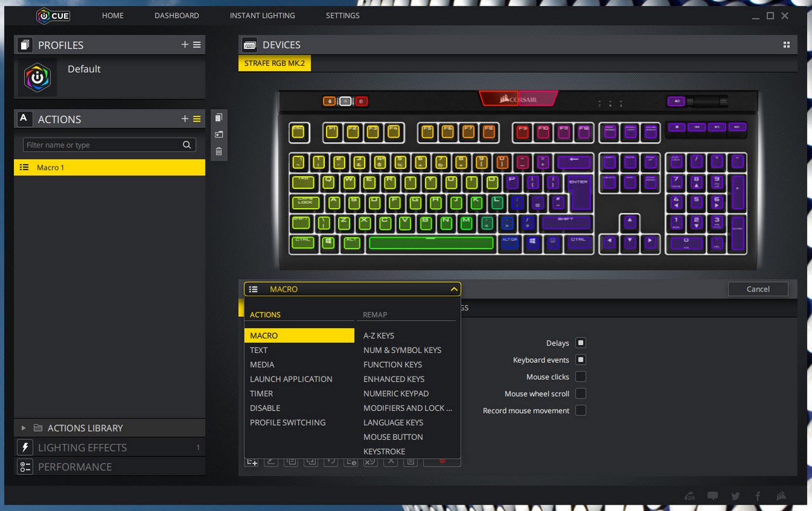Choose TIMER action type
Viewport: 812px width, 511px height.
(x=261, y=394)
